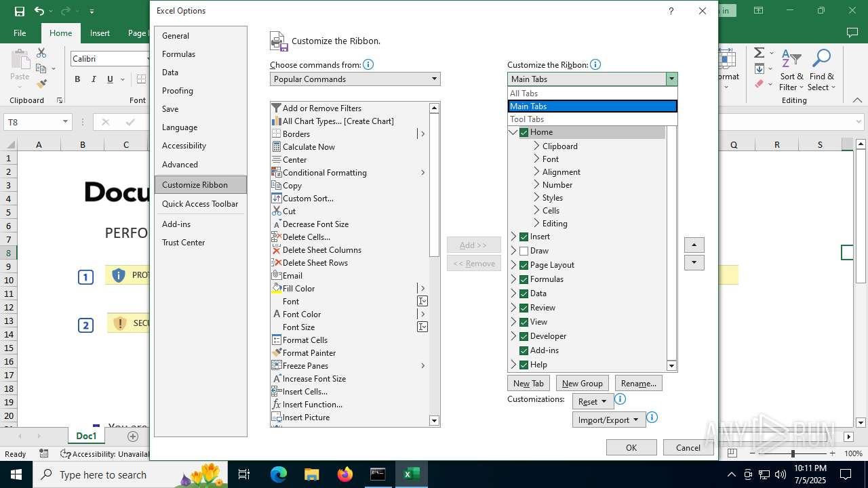This screenshot has height=488, width=868.
Task: Choose the Calculate Now command icon
Action: click(x=276, y=146)
